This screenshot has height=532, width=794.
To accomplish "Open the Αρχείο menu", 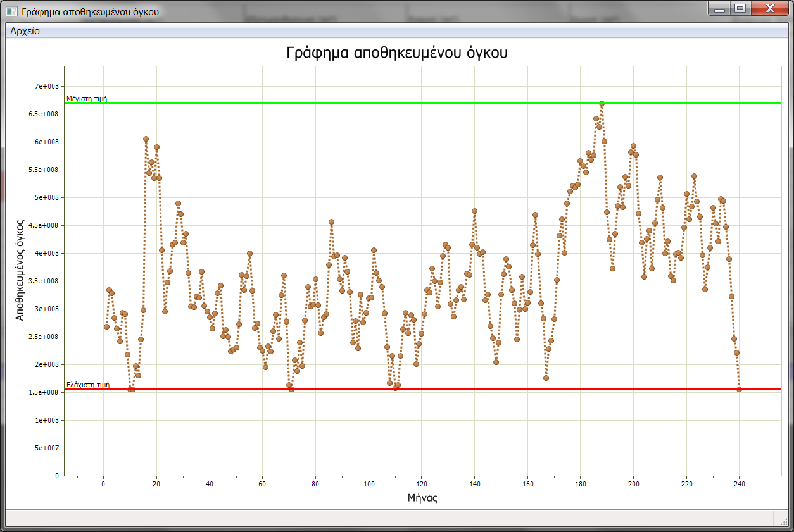I will tap(25, 31).
